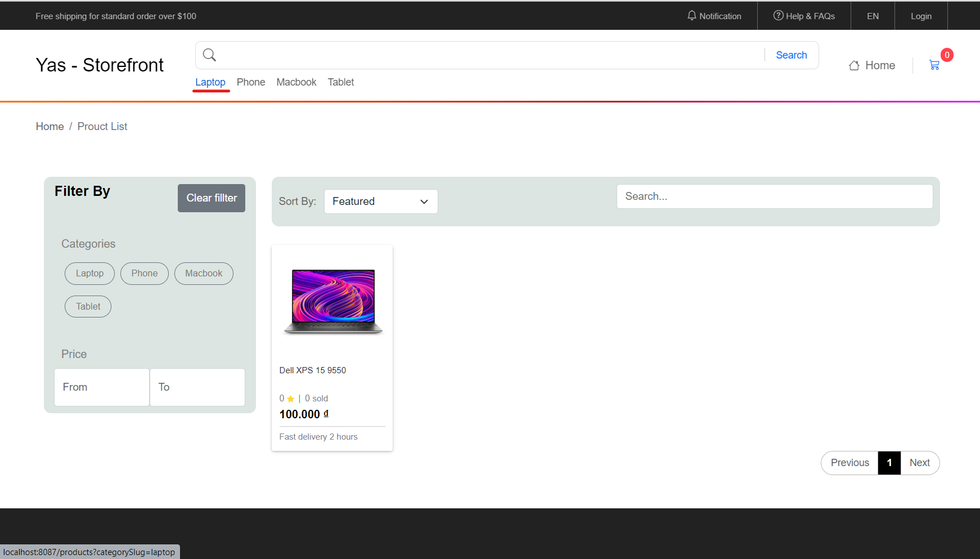Toggle the Phone category filter chip

coord(144,273)
